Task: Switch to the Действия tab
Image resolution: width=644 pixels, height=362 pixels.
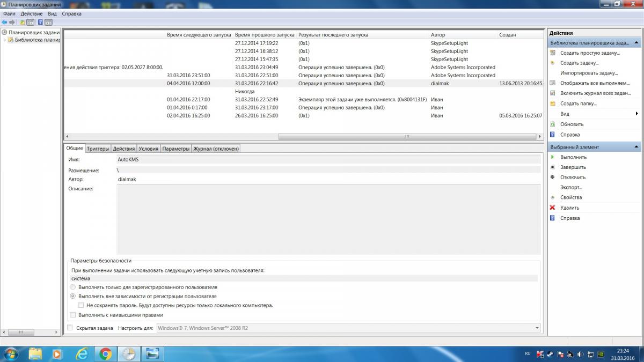Action: [123, 149]
